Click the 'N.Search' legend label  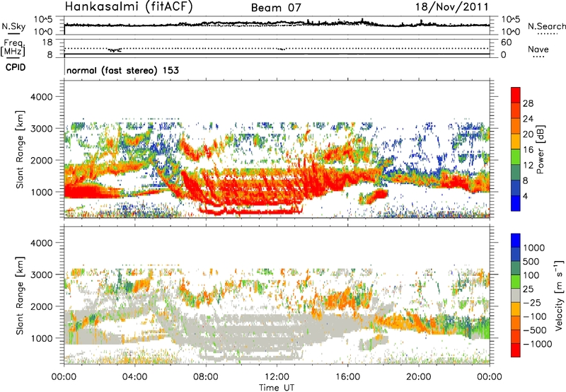(x=546, y=26)
